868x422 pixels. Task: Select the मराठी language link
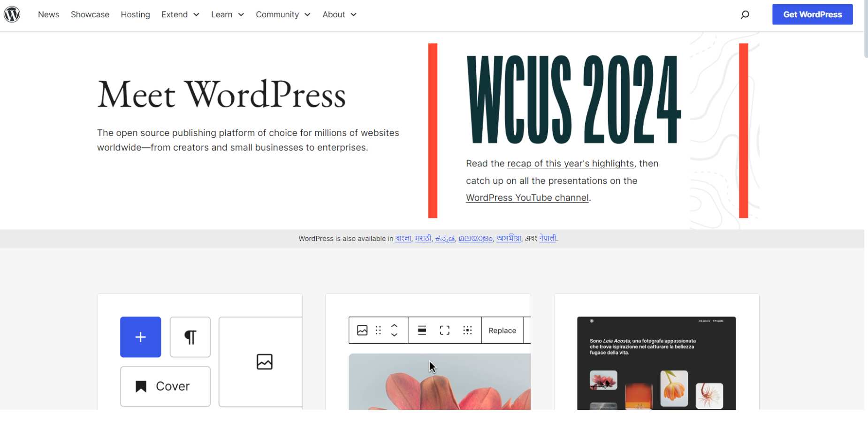pos(423,238)
